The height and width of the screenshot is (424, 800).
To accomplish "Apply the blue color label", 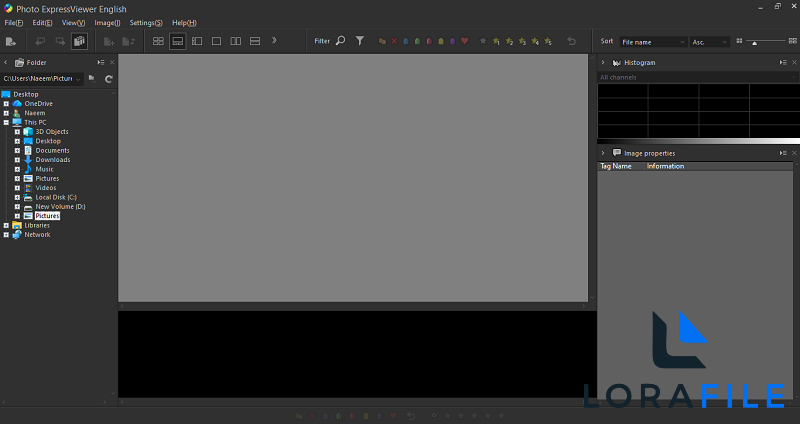I will [406, 41].
